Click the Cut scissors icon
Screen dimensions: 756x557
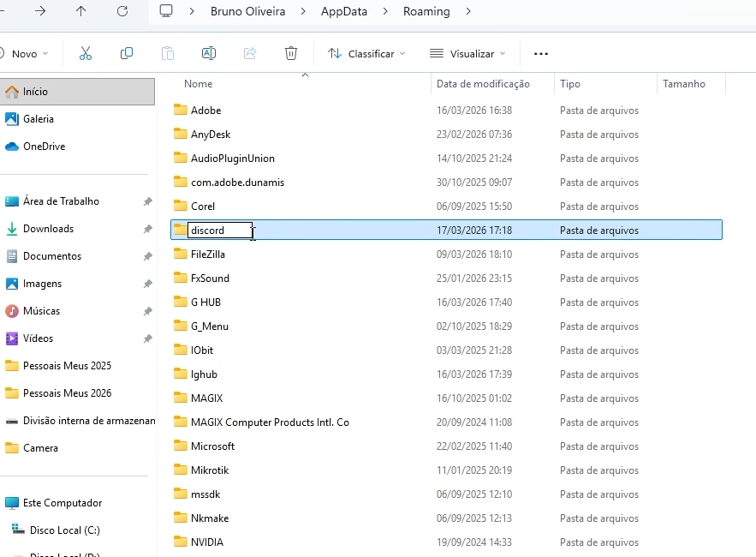pyautogui.click(x=86, y=54)
